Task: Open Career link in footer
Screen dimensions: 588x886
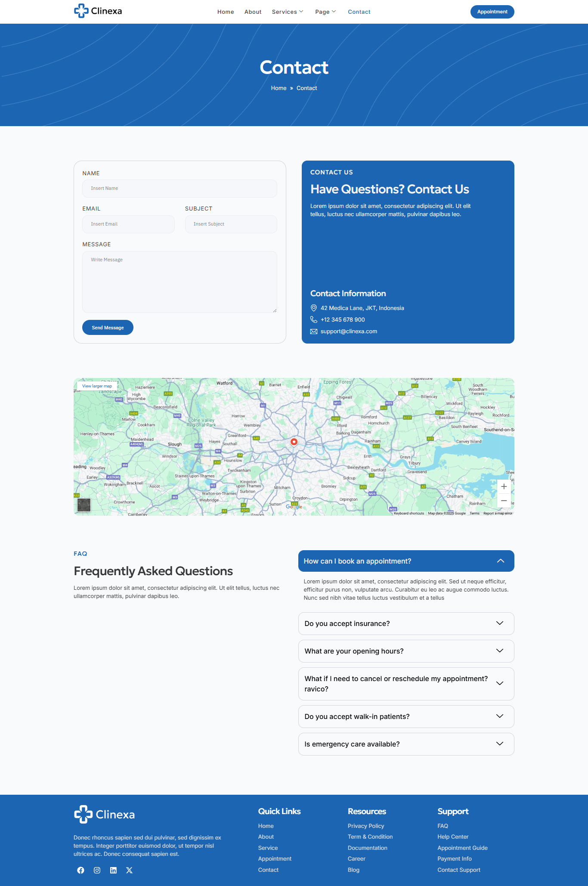Action: coord(356,858)
